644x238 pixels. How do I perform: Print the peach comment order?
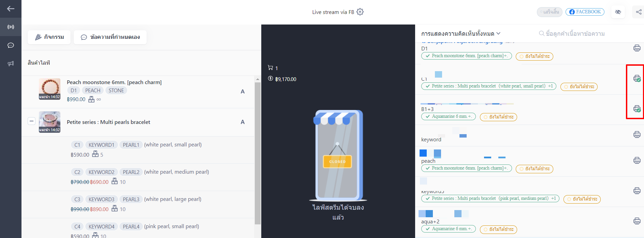(637, 160)
